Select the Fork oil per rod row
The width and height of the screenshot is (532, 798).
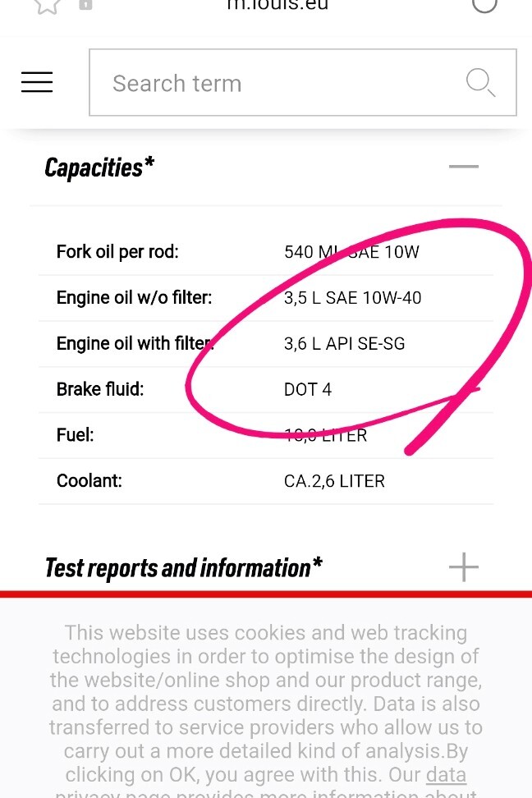click(x=266, y=252)
